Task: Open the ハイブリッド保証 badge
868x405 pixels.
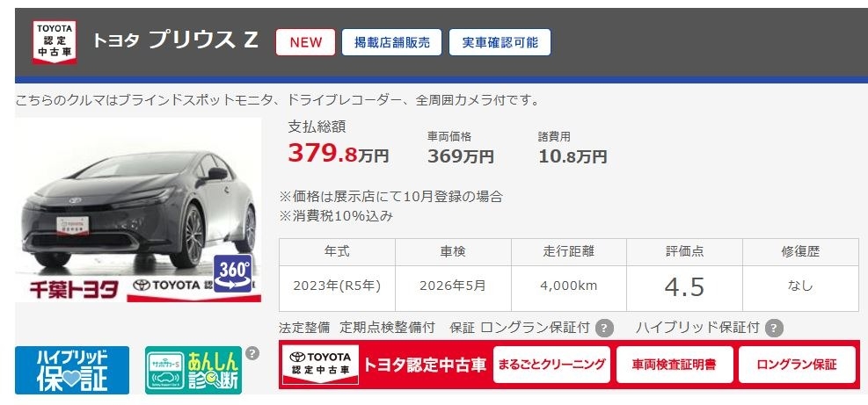Action: point(72,370)
